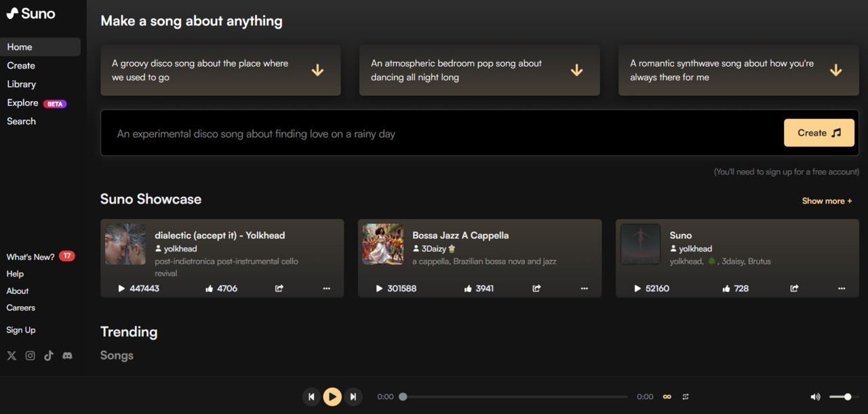868x414 pixels.
Task: Expand showcase with Show more +
Action: [x=827, y=201]
